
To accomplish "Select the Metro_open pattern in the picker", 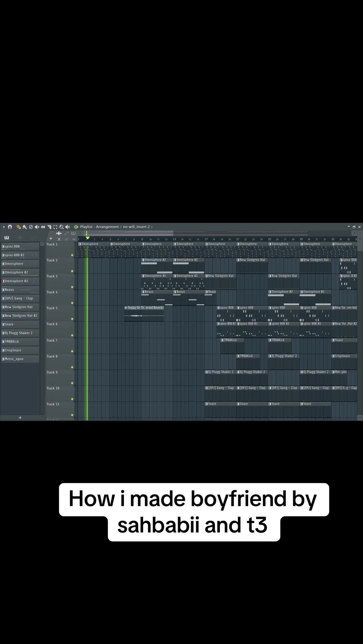I will click(x=20, y=359).
